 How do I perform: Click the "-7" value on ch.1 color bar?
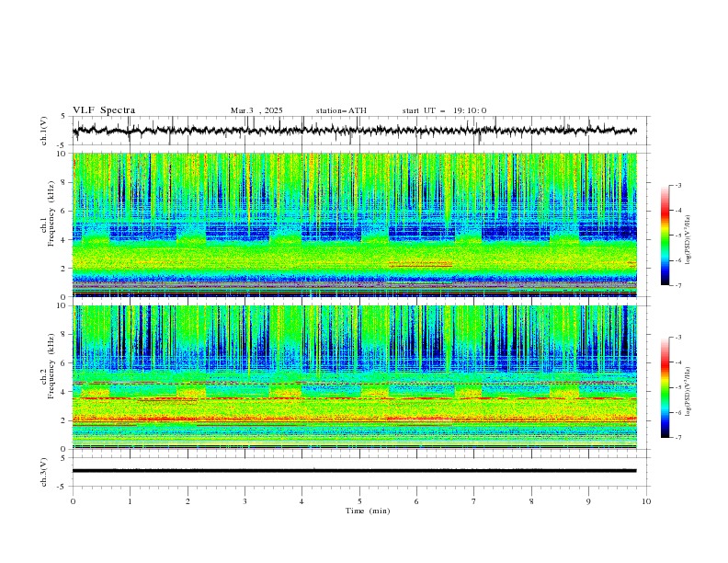tap(678, 285)
